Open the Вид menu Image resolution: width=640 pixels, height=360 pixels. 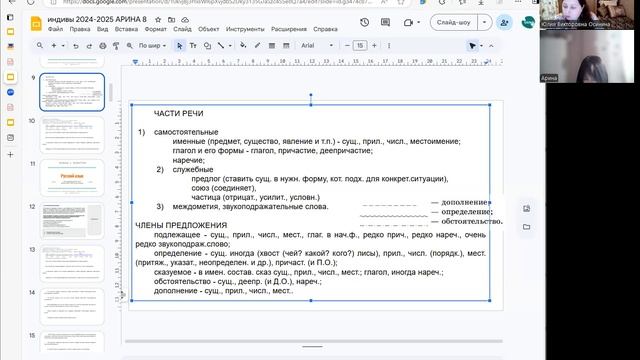tap(102, 29)
